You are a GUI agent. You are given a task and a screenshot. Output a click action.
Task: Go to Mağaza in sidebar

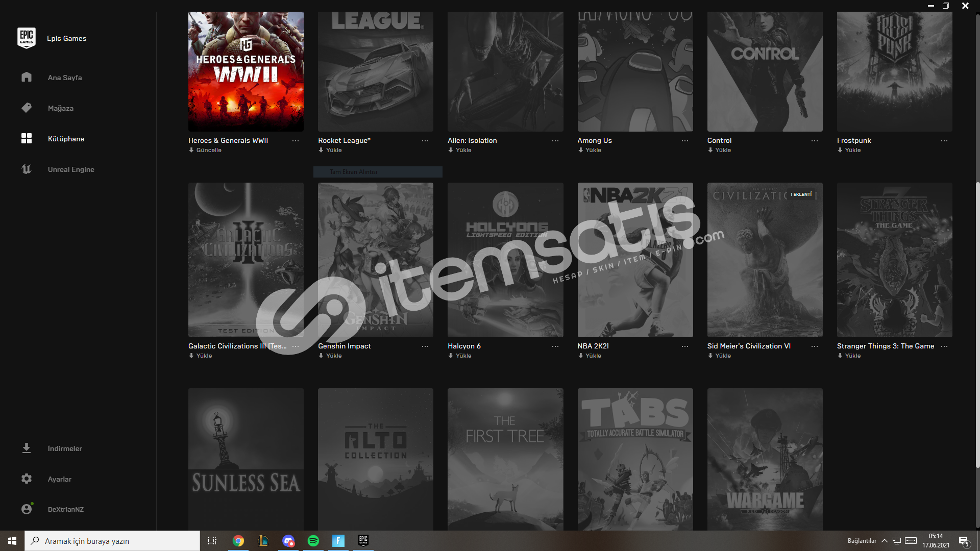(61, 108)
